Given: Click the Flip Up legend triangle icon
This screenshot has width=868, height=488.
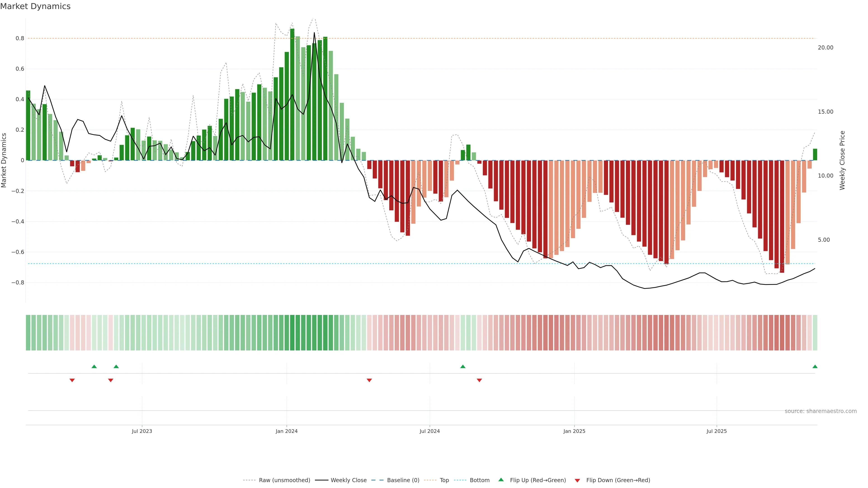Looking at the screenshot, I should click(x=501, y=480).
